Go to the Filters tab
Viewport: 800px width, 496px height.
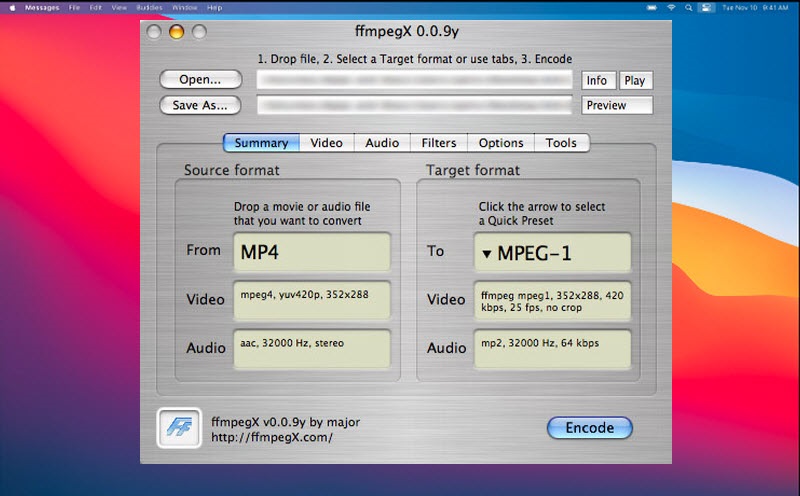coord(439,143)
